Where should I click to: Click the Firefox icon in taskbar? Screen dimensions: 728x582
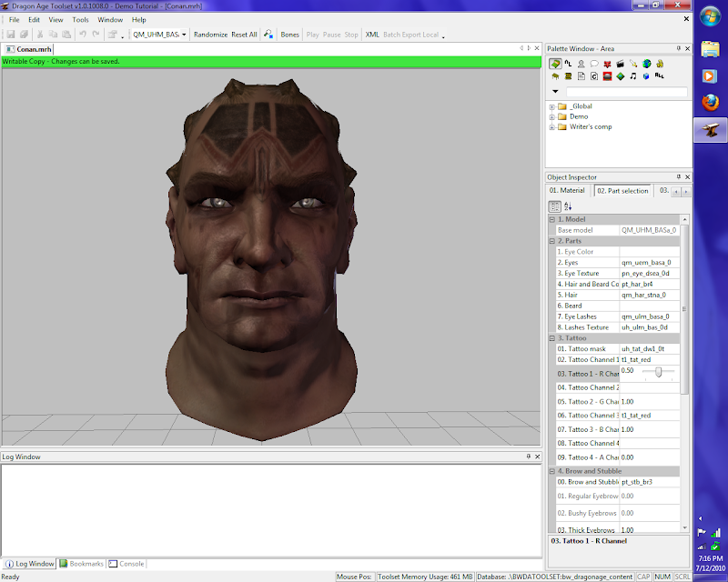point(709,103)
